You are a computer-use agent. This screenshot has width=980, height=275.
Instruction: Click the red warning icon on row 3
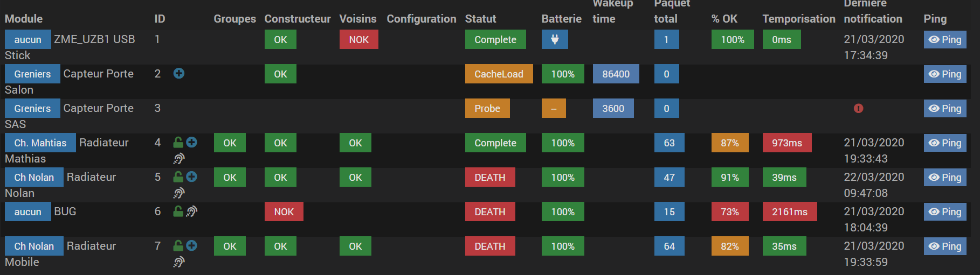(859, 108)
